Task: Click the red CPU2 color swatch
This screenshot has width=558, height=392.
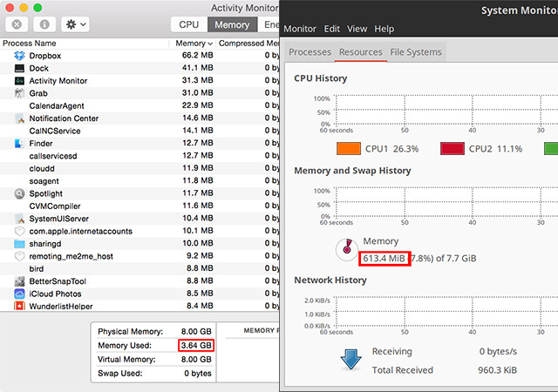Action: pyautogui.click(x=453, y=148)
